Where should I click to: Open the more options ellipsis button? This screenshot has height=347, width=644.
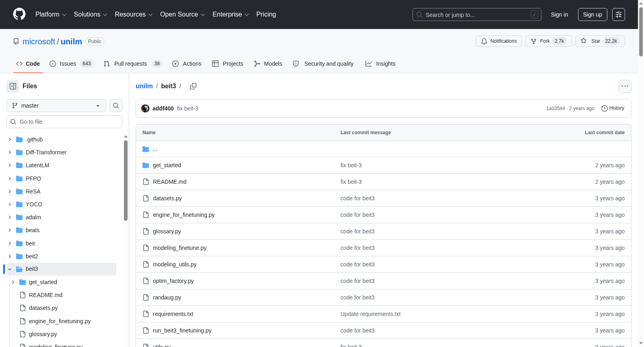click(625, 86)
